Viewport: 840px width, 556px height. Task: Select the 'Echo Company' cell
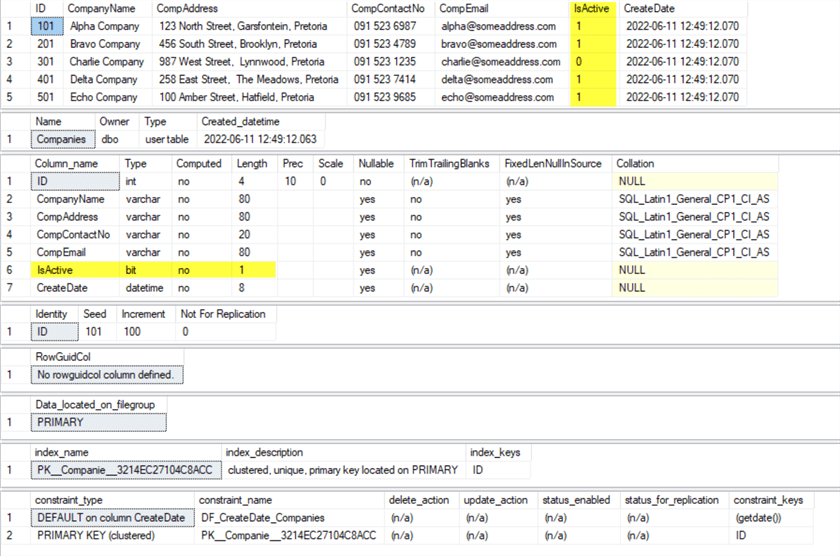tap(103, 97)
